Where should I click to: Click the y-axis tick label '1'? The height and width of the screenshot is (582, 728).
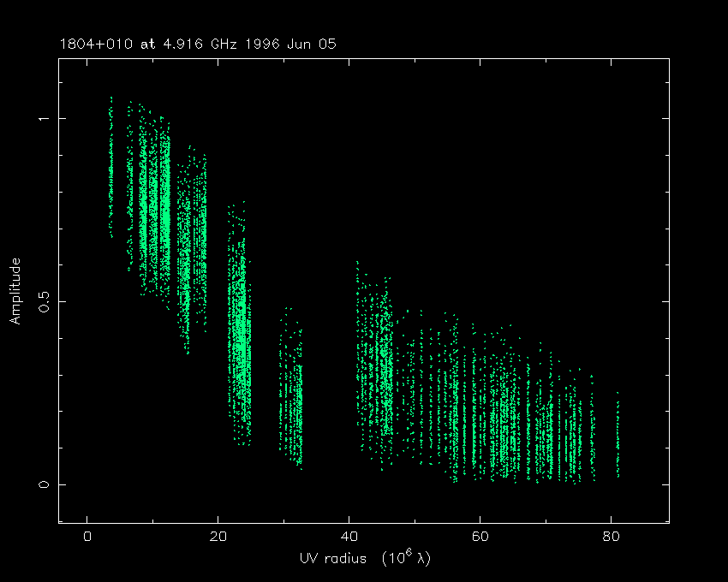(43, 118)
